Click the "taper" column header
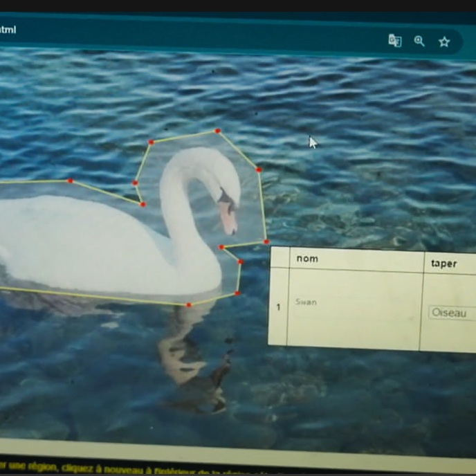 point(444,264)
